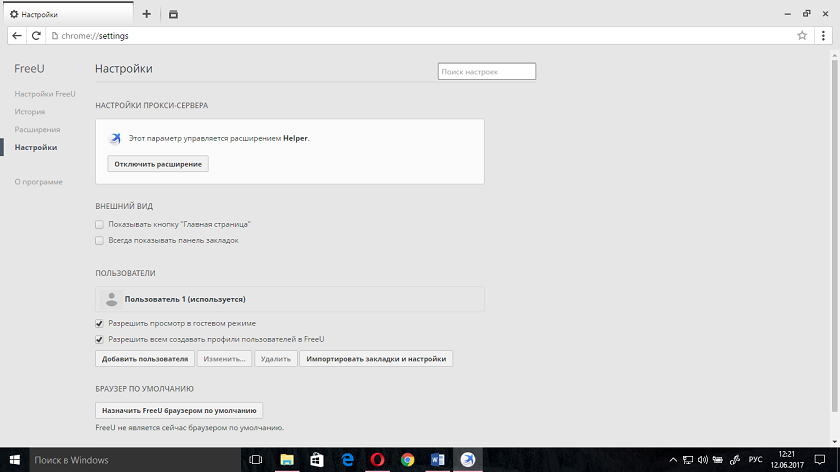Select the Пользователь 1 (используется) row

click(x=290, y=299)
